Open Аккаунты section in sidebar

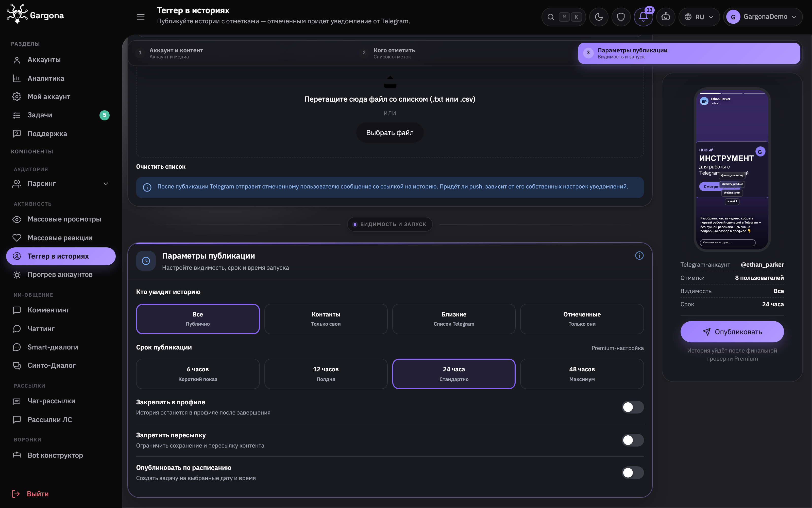(x=61, y=60)
